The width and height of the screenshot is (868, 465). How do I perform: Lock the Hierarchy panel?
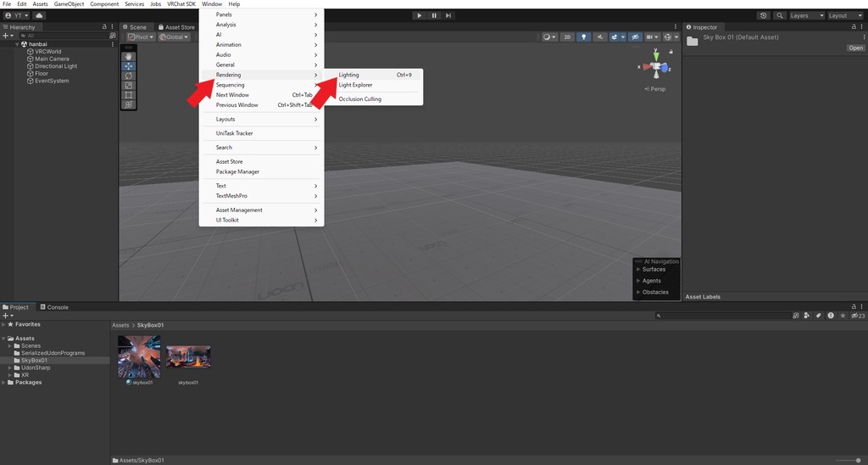coord(104,26)
